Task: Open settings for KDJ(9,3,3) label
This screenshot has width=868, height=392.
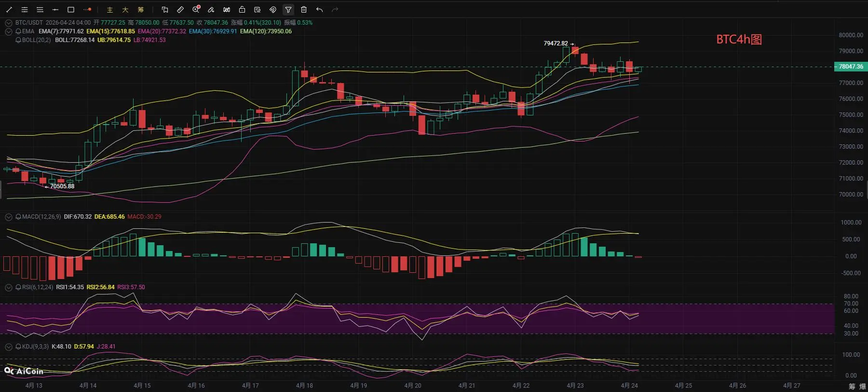Action: 35,347
